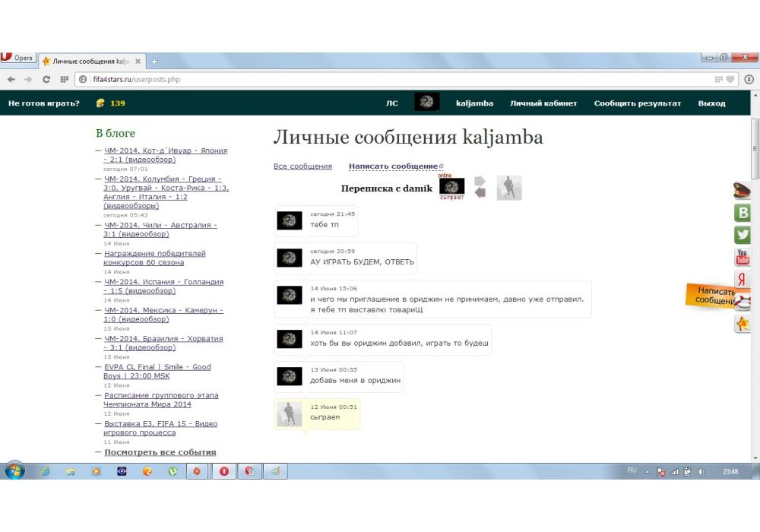Image resolution: width=760 pixels, height=532 pixels.
Task: Click the gold coins balance icon
Action: (x=100, y=103)
